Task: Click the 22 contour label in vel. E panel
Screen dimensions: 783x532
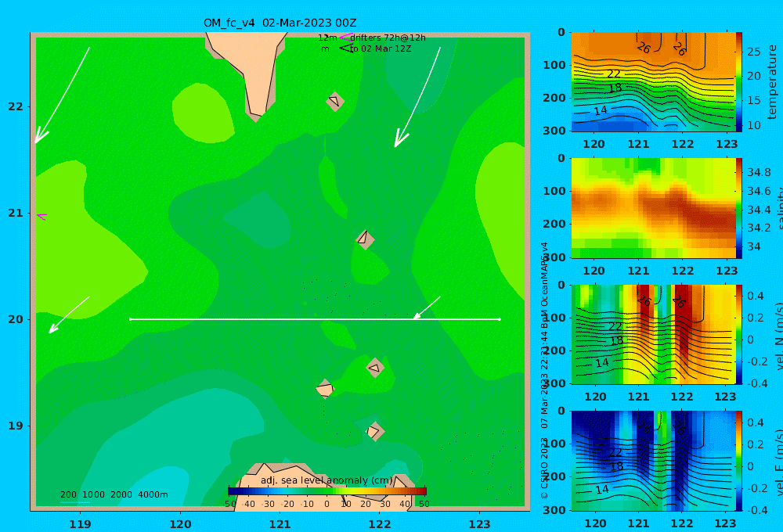Action: click(x=615, y=452)
